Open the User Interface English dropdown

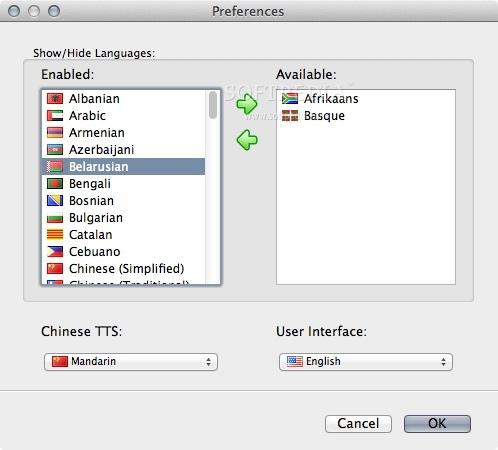pos(366,362)
